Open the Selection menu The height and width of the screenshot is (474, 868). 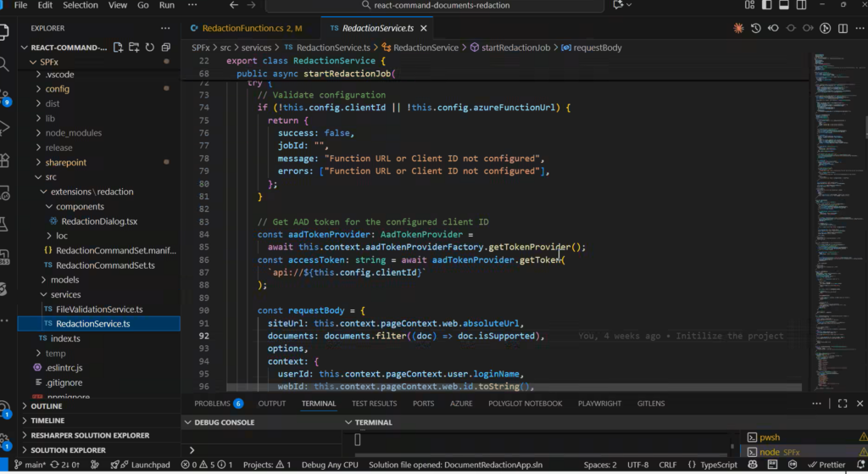pyautogui.click(x=81, y=5)
